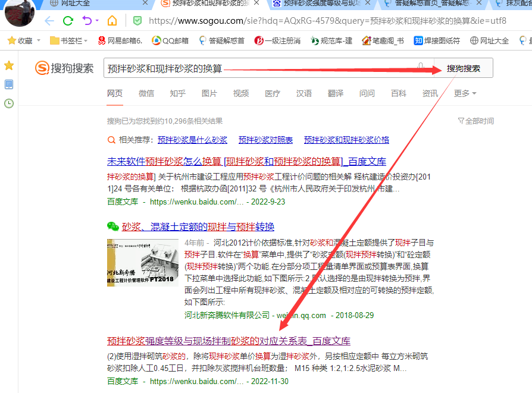This screenshot has width=532, height=393.
Task: Open the PT2018 software result thumbnail
Action: pos(143,263)
